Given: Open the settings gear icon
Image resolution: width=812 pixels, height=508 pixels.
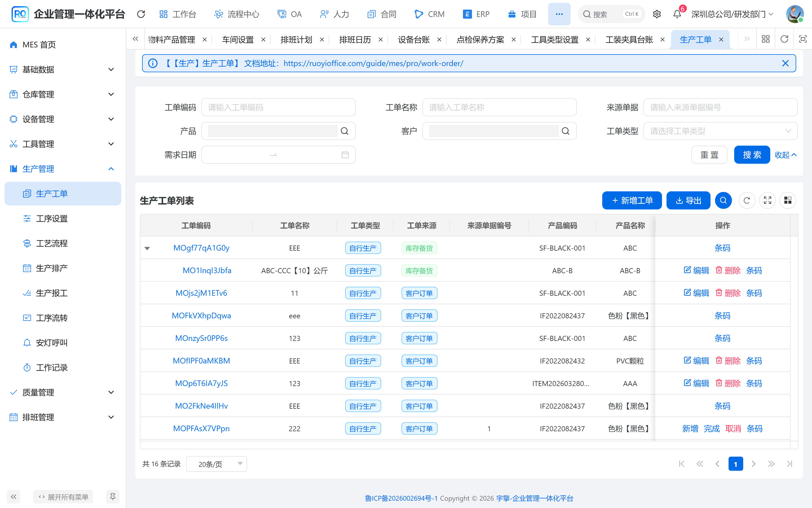Looking at the screenshot, I should [657, 14].
